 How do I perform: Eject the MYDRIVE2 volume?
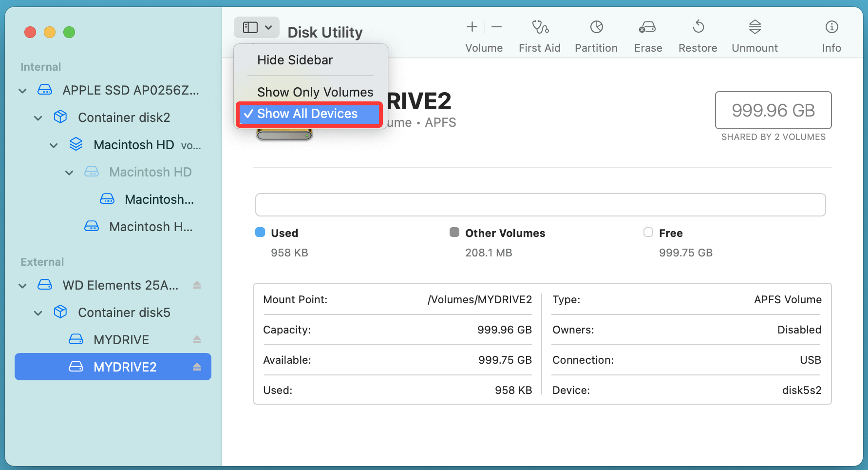click(197, 367)
